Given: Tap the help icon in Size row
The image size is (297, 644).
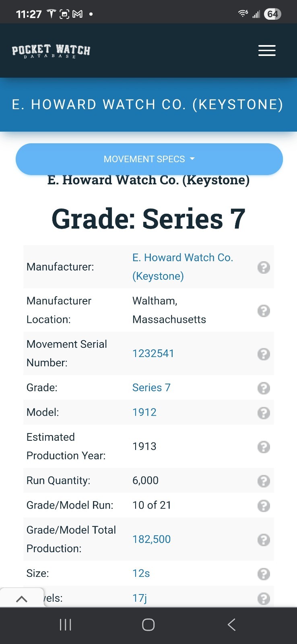Looking at the screenshot, I should (264, 574).
